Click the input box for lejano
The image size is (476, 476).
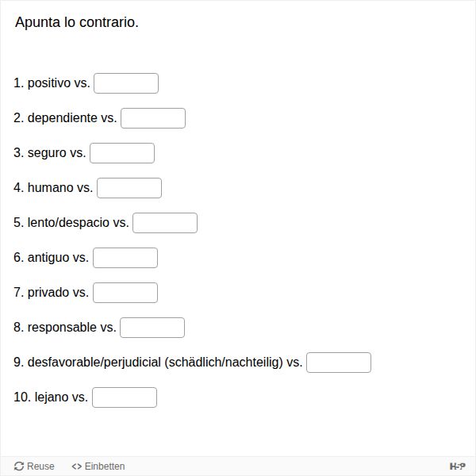pyautogui.click(x=125, y=397)
